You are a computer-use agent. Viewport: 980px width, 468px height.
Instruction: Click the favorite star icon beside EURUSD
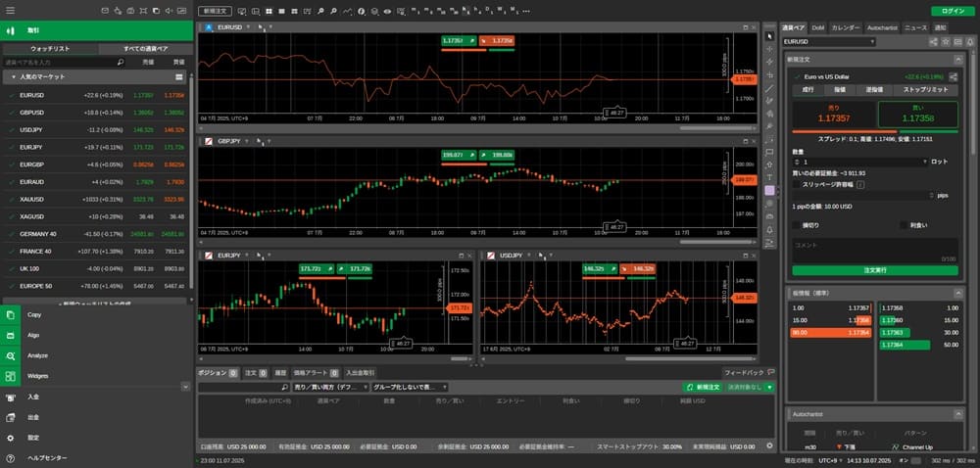click(946, 42)
